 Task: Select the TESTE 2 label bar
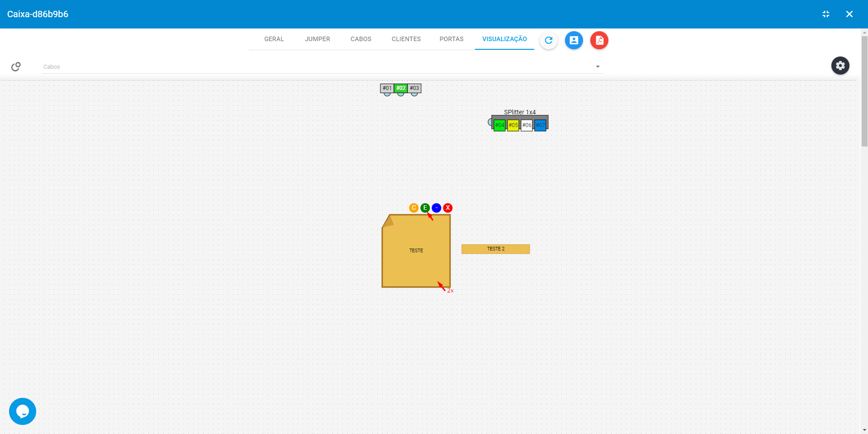496,249
